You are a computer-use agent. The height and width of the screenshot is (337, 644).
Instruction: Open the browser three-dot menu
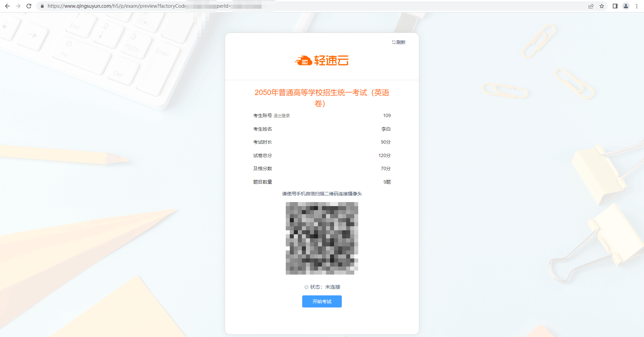[x=637, y=6]
